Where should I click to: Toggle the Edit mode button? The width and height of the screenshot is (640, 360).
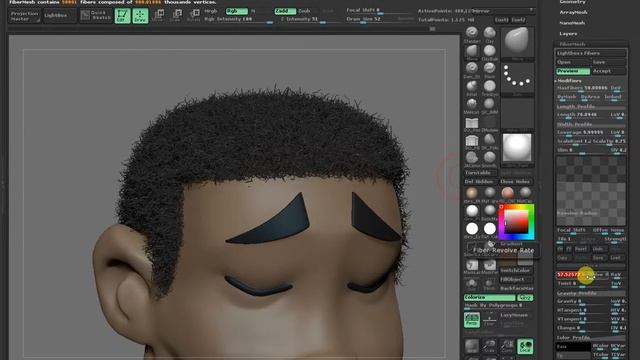(122, 16)
